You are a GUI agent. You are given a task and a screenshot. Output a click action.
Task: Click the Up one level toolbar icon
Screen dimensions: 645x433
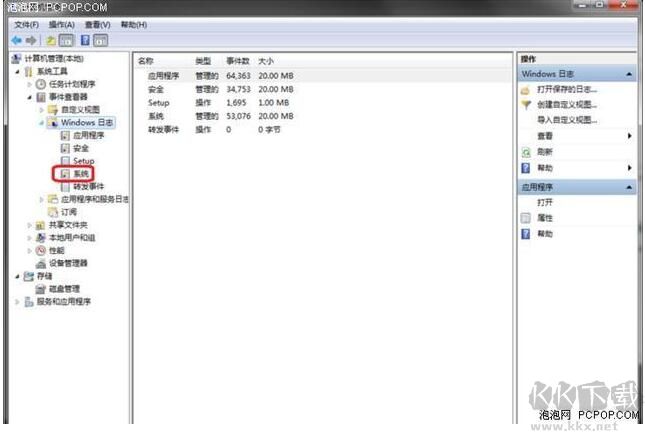coord(51,40)
